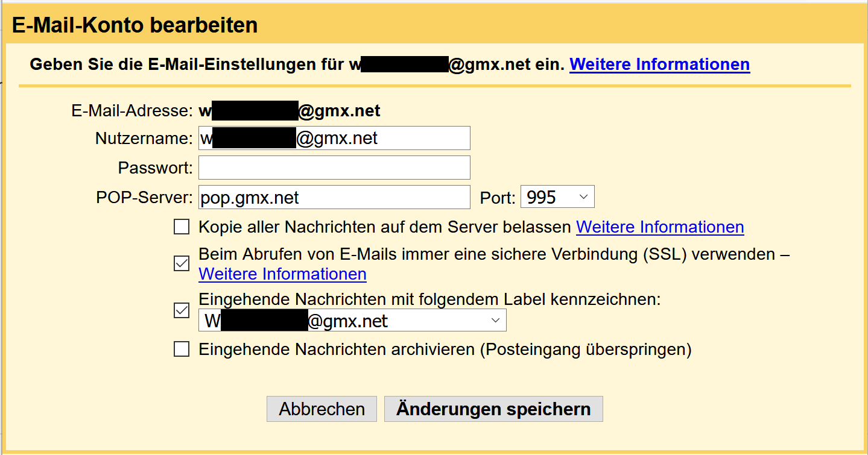868x455 pixels.
Task: Click the 'Port:' label text
Action: pos(498,198)
